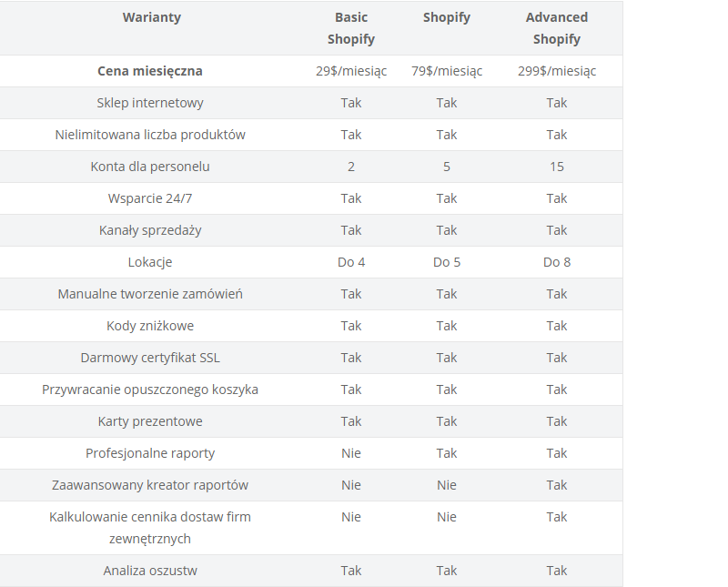Viewport: 728px width, 587px height.
Task: Select Nie for Basic in Profesjonalne raporty
Action: coord(351,453)
